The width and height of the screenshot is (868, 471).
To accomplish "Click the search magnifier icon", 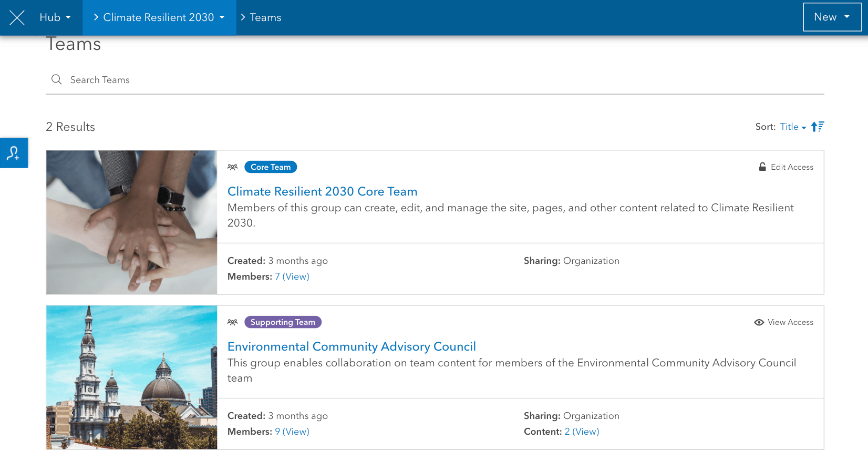I will click(x=56, y=79).
